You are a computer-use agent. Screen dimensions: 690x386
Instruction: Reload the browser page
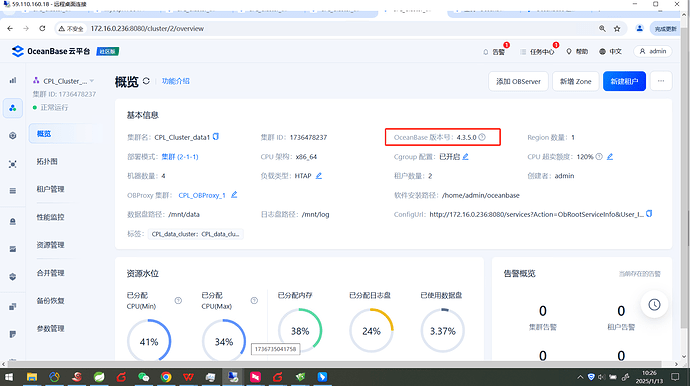pos(42,29)
